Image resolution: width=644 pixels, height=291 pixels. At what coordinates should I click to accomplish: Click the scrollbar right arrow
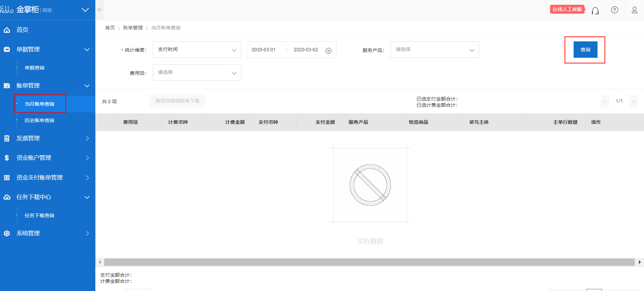640,262
